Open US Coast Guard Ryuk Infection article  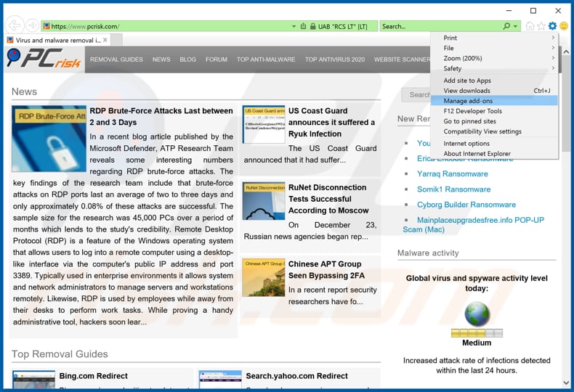[331, 122]
